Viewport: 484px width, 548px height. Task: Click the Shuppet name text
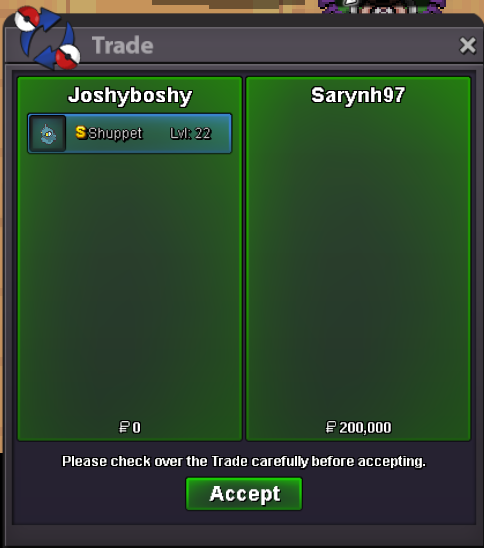tap(115, 134)
